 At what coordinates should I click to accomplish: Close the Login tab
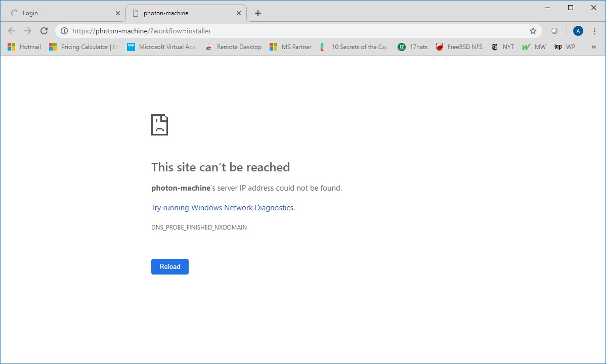point(118,13)
